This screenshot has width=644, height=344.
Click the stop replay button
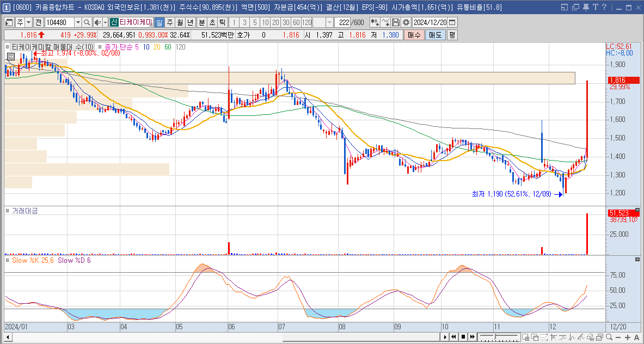click(463, 337)
